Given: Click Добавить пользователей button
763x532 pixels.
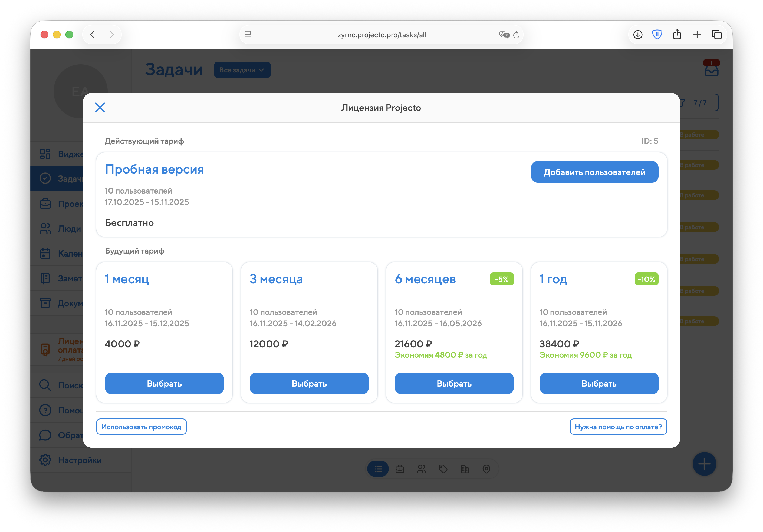Looking at the screenshot, I should tap(594, 172).
